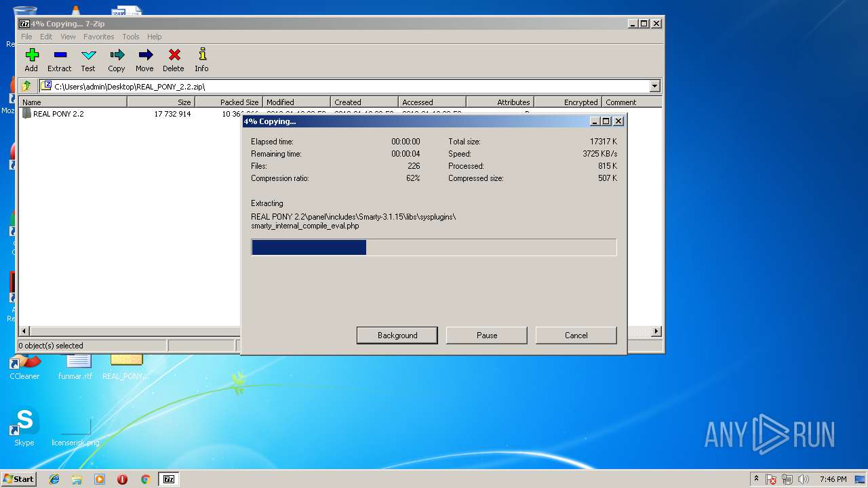
Task: Click the system clock 7:46 PM
Action: tap(833, 479)
